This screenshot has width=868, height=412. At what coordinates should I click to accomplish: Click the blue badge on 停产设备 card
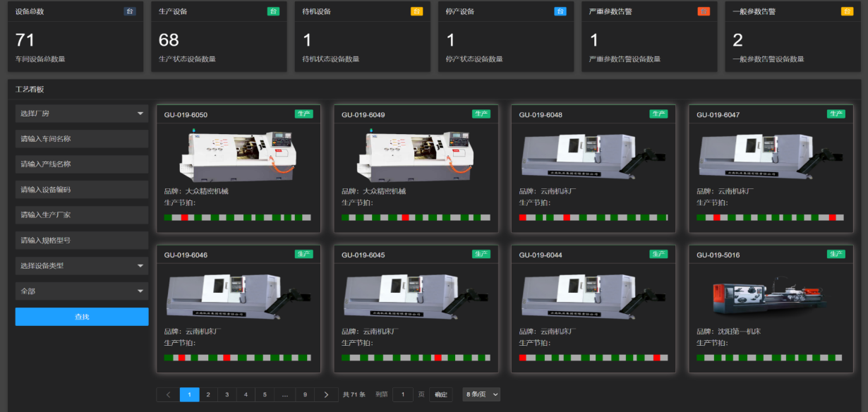point(560,11)
